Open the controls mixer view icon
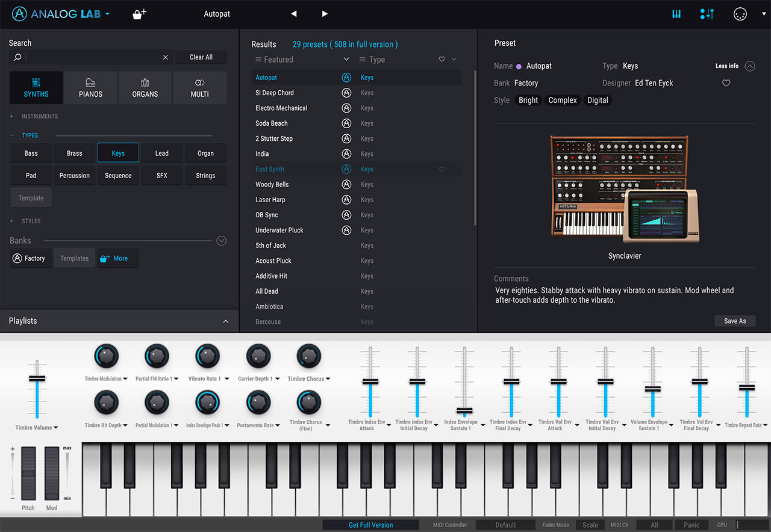Image resolution: width=771 pixels, height=532 pixels. tap(707, 14)
